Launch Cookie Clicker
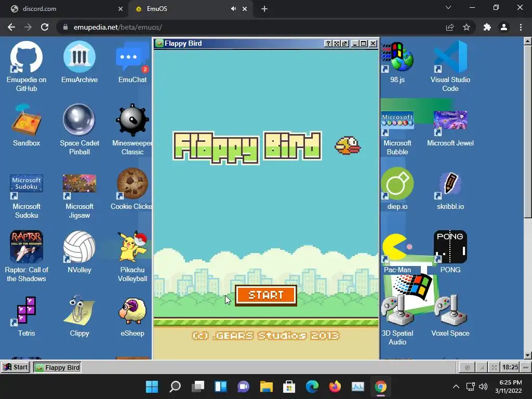532x399 pixels. pos(131,189)
